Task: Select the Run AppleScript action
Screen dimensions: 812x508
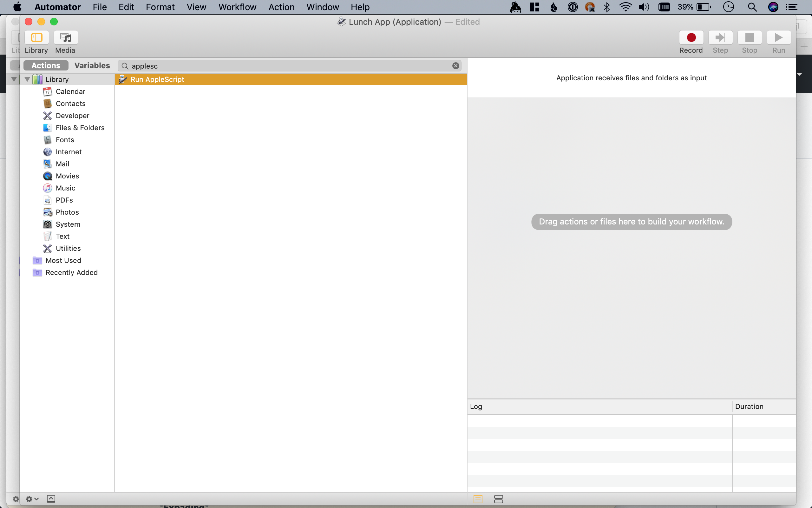Action: click(291, 79)
